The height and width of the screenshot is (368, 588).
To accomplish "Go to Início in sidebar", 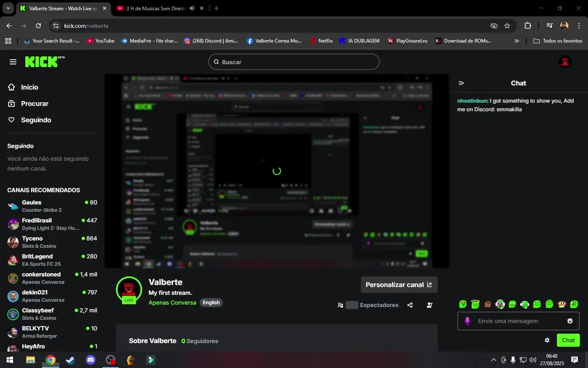I will click(x=23, y=87).
